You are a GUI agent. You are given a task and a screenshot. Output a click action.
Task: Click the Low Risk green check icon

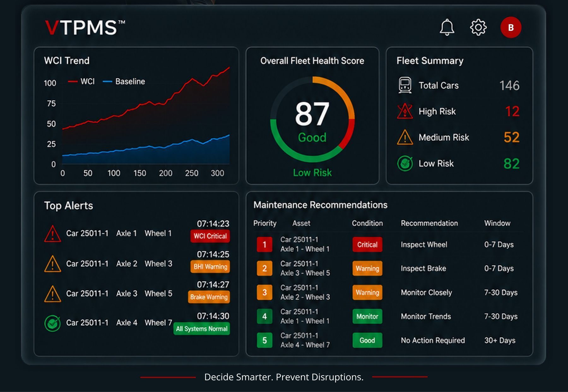tap(405, 163)
